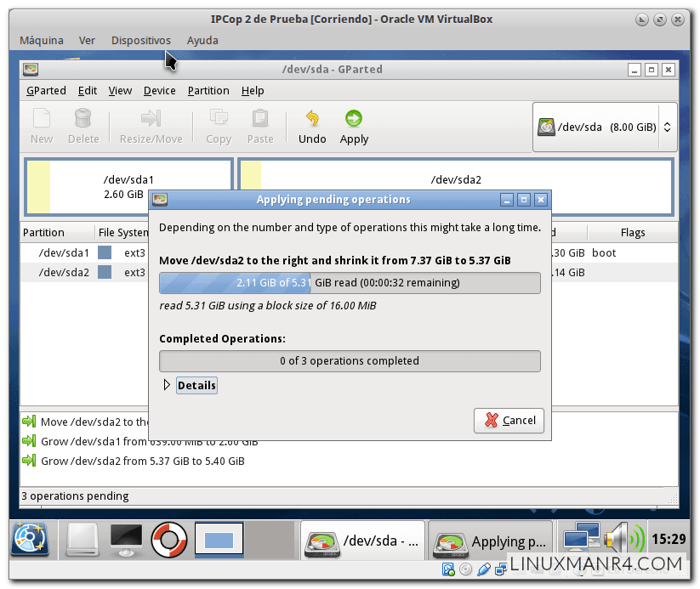Click the read progress bar
This screenshot has width=700, height=589.
(x=350, y=283)
